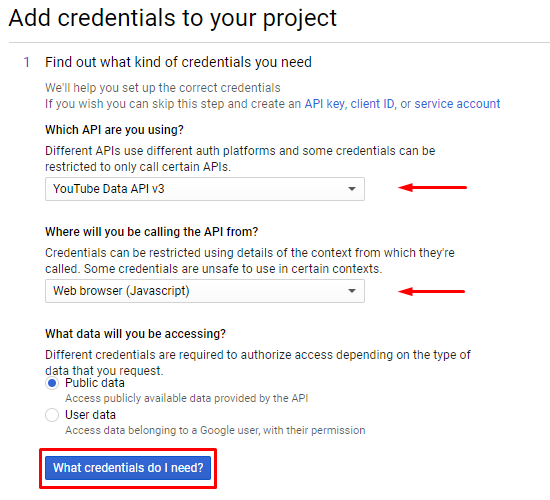The width and height of the screenshot is (550, 500).
Task: Click 'Where will you be calling the API from?' heading
Action: 152,232
